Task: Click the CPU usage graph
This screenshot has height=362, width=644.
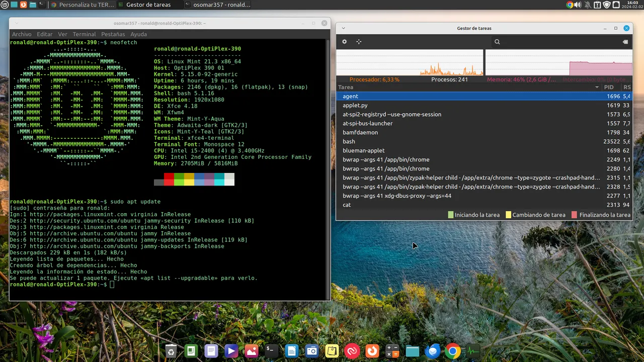Action: (x=410, y=62)
